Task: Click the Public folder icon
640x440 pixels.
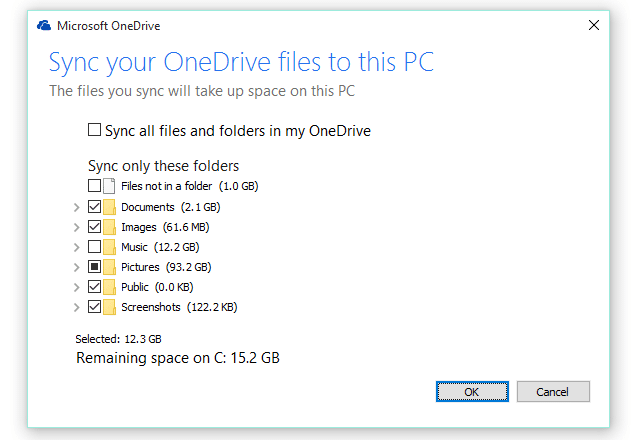Action: [109, 287]
